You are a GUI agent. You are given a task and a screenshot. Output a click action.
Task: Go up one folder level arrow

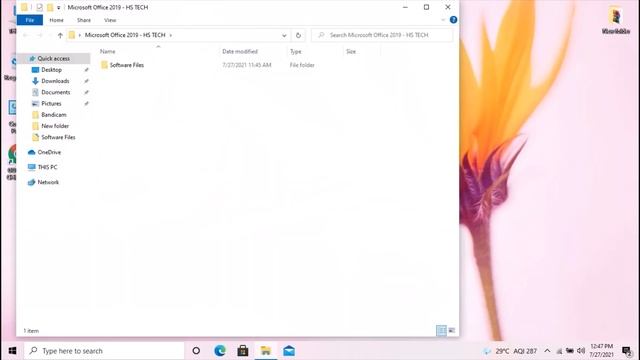tap(60, 36)
